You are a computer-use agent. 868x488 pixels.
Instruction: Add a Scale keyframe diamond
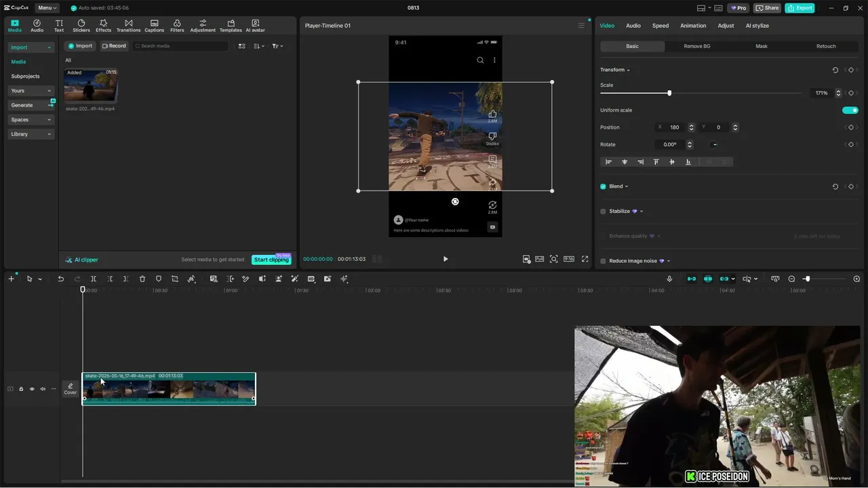pos(851,93)
